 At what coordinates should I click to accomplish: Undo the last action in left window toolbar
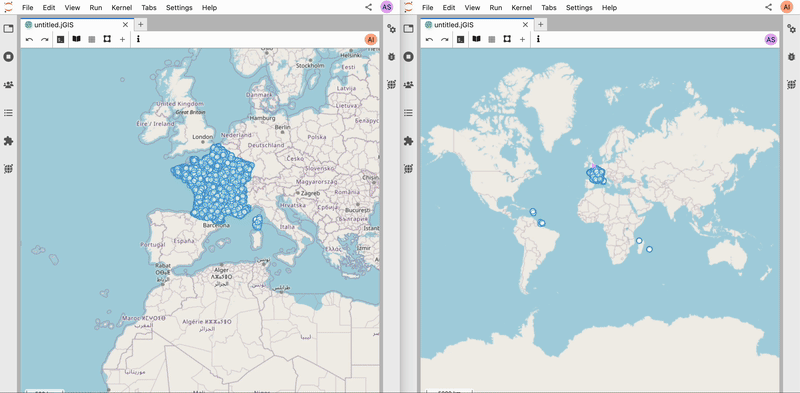(x=30, y=39)
